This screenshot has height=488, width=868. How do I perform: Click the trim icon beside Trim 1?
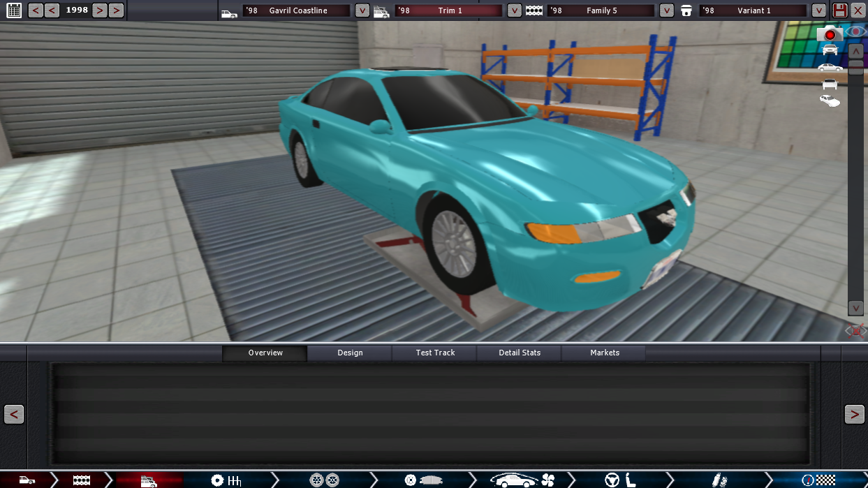pyautogui.click(x=381, y=12)
